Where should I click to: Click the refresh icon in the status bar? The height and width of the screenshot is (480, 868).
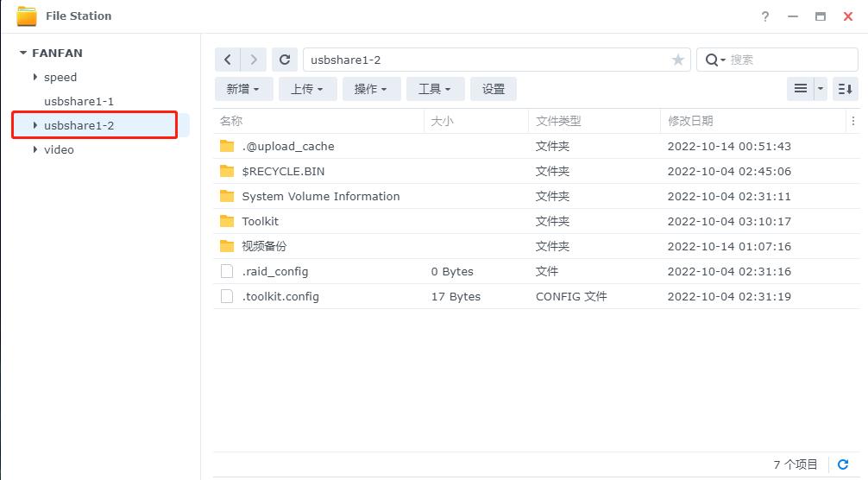tap(843, 464)
